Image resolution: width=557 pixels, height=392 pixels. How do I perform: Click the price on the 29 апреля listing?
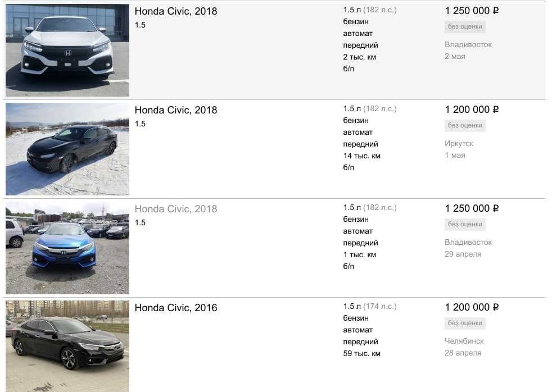pos(472,208)
